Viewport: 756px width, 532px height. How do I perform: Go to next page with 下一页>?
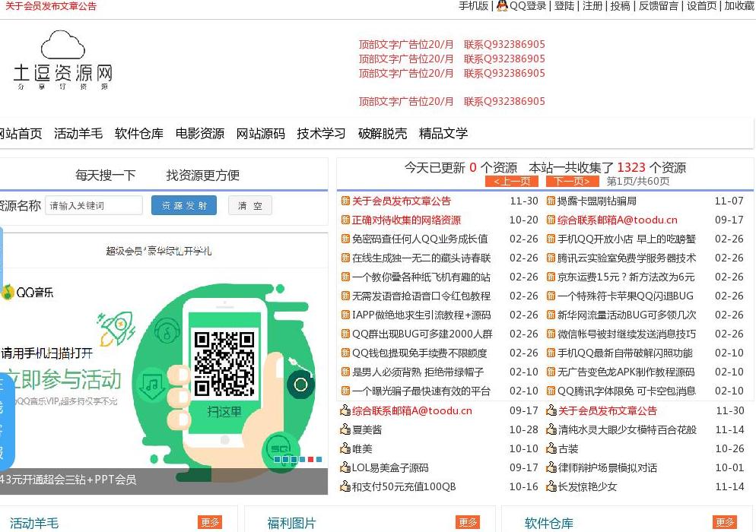[x=572, y=181]
